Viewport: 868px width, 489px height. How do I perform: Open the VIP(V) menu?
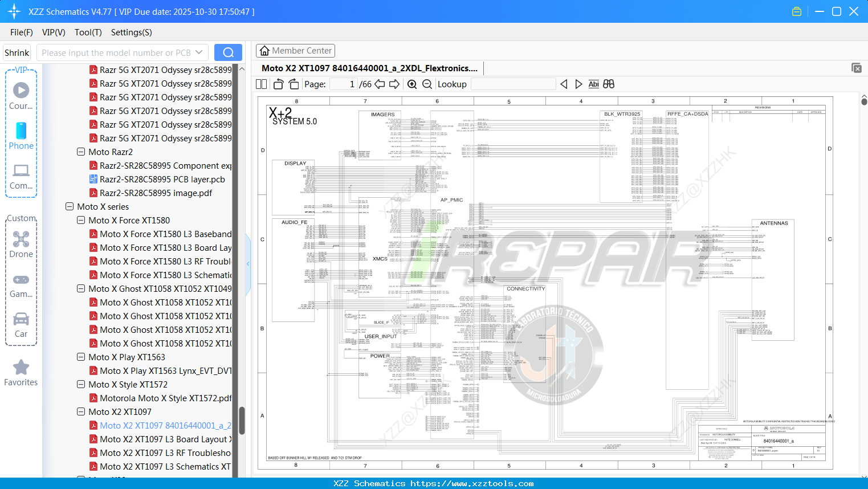coord(54,32)
